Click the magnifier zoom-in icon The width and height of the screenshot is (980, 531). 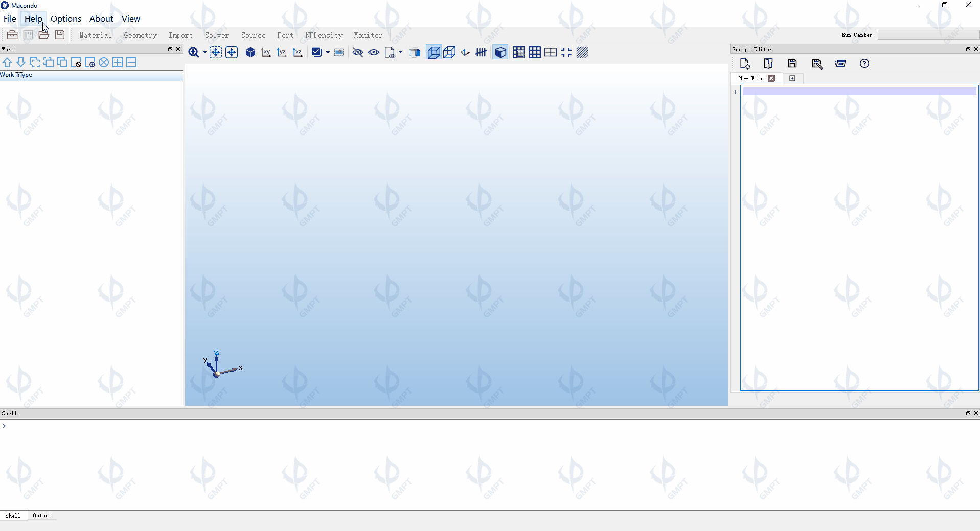pos(194,52)
